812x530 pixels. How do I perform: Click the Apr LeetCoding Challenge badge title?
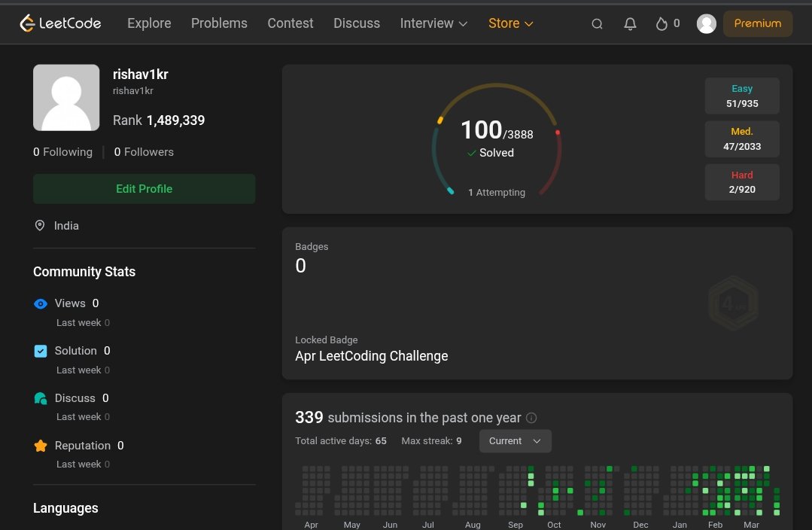point(371,356)
